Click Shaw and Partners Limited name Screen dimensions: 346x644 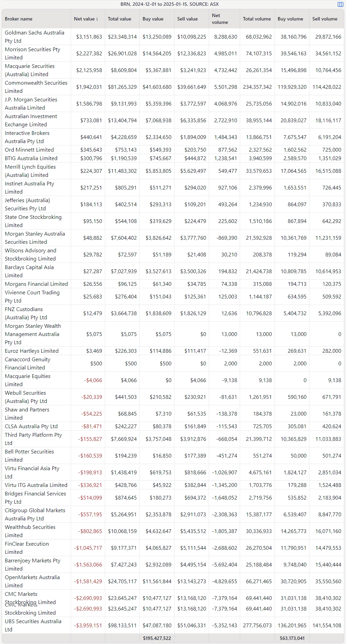27,414
